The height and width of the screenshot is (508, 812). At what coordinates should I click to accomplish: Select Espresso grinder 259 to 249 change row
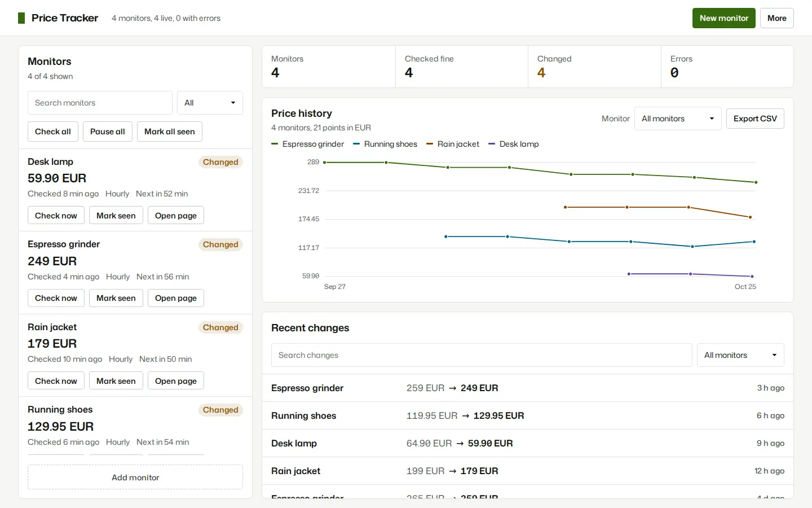tap(528, 388)
